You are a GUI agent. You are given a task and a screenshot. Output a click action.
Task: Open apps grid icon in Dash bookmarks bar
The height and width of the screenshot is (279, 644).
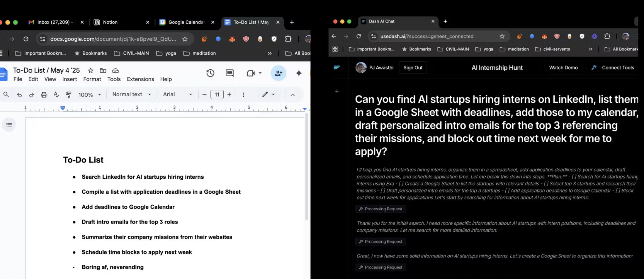pyautogui.click(x=335, y=49)
